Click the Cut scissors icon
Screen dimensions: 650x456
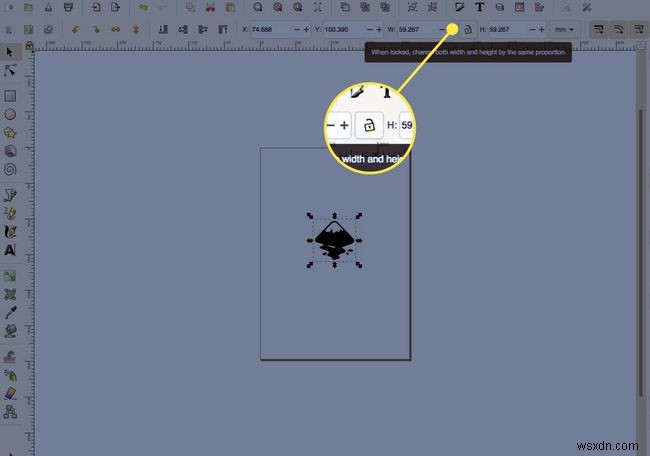(x=210, y=7)
